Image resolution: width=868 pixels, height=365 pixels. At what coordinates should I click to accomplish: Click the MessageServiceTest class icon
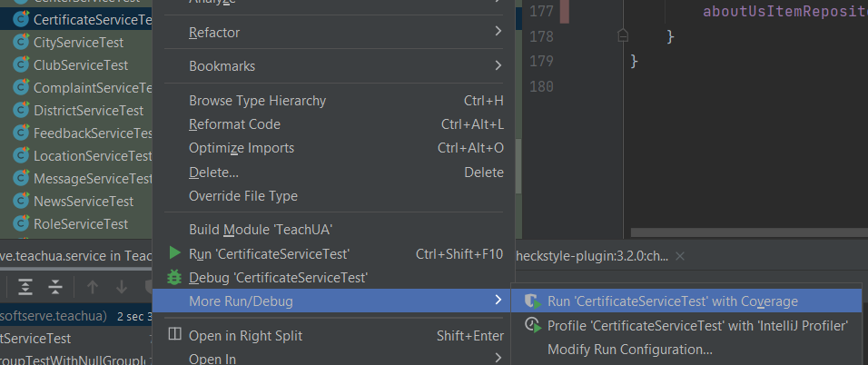(21, 178)
